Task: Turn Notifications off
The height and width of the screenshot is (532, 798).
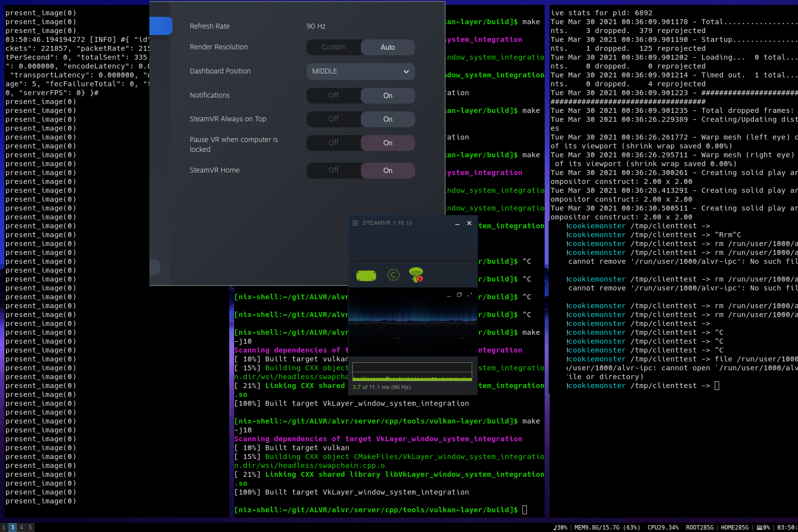Action: coord(334,96)
